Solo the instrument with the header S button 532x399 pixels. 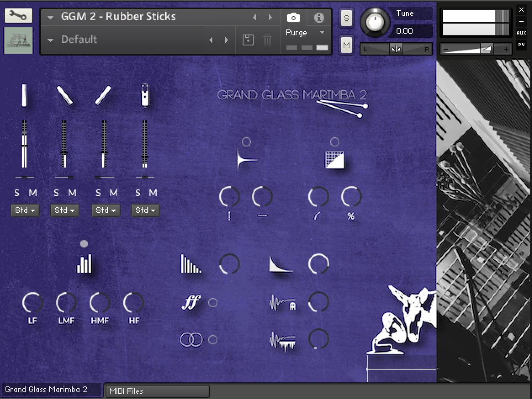coord(346,19)
